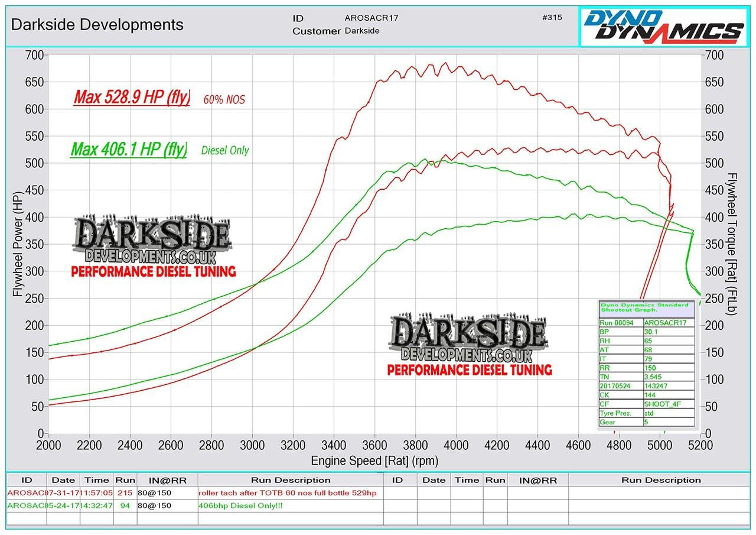Click the Customer Darkside field
Viewport: 756px width, 535px height.
point(336,31)
